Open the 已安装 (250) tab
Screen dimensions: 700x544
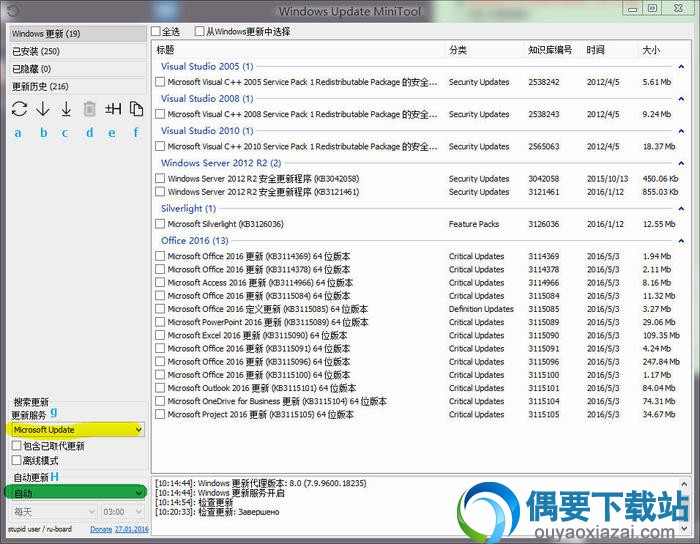(x=78, y=51)
